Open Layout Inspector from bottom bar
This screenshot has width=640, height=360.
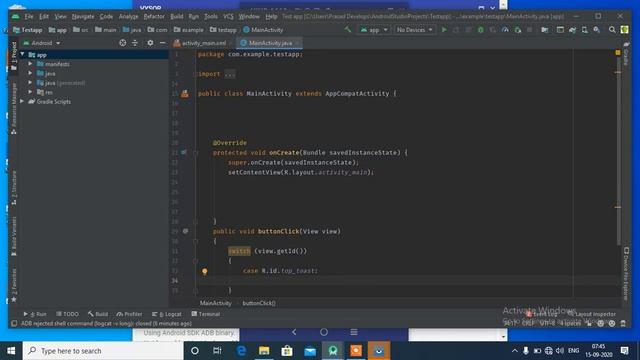(592, 314)
